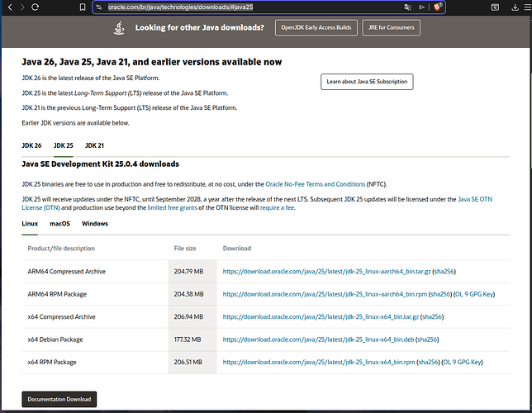
Task: Go back to the previous page
Action: tap(10, 7)
